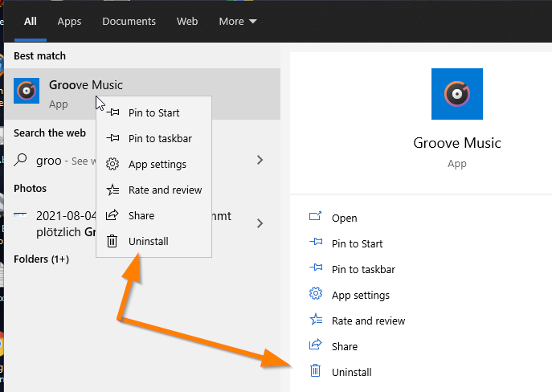The height and width of the screenshot is (392, 552).
Task: Choose Pin to Start in the context menu
Action: pos(153,113)
